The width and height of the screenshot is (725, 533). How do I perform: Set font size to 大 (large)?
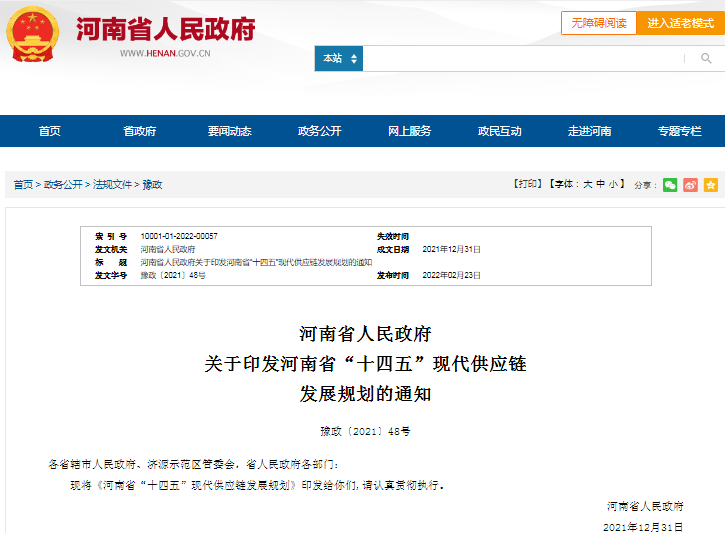[587, 184]
